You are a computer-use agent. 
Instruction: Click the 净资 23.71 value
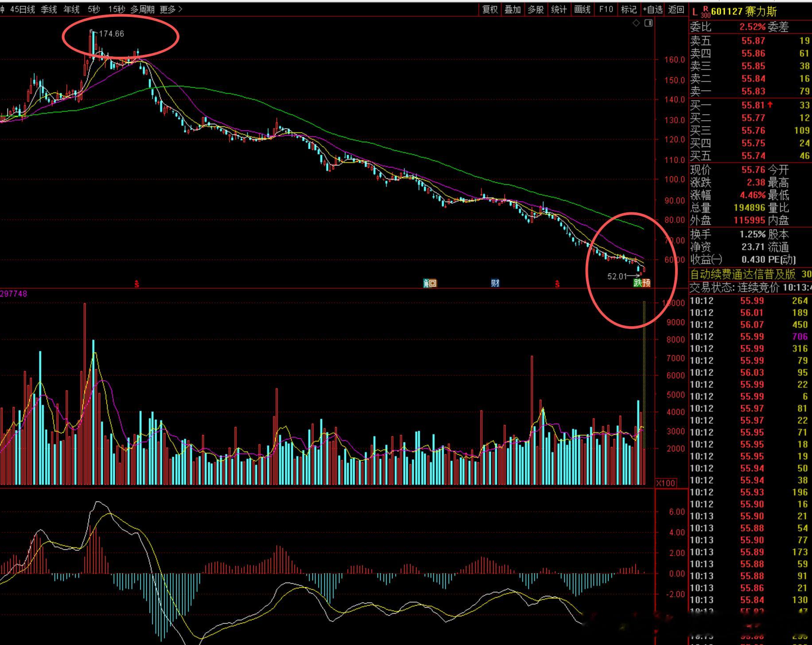(x=753, y=247)
